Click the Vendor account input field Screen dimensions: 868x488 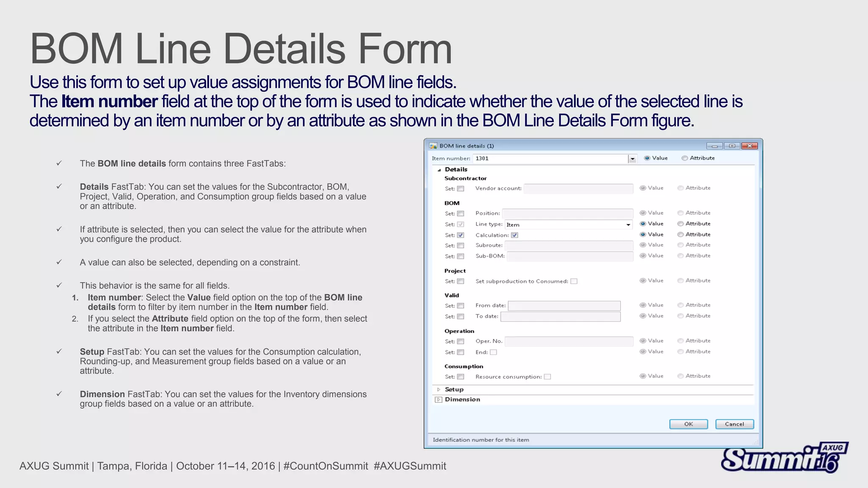pyautogui.click(x=579, y=189)
